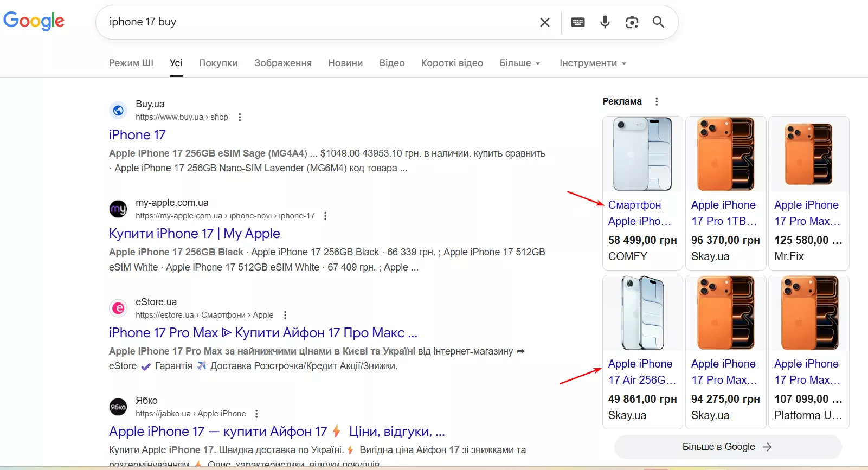The width and height of the screenshot is (868, 470).
Task: Open 'Apple iPhone 17 — купити Айфон 17' result
Action: point(277,432)
